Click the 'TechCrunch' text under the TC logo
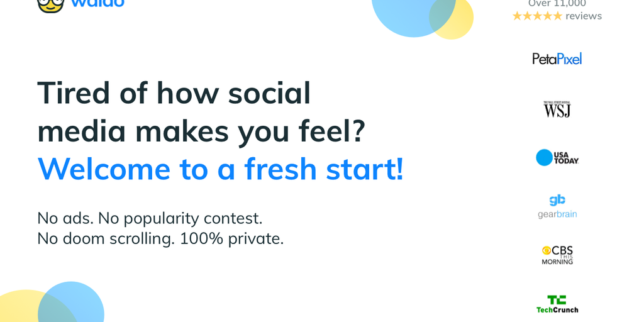Viewport: 644px width, 322px height. pos(557,309)
